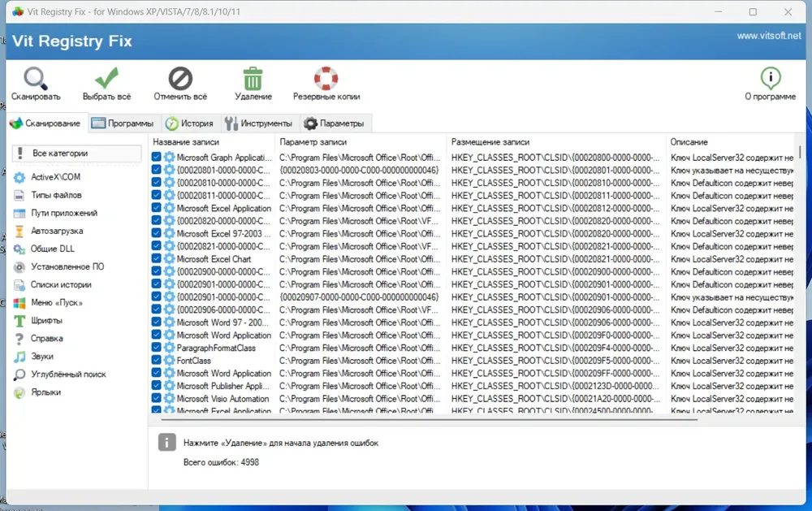Select the Шрифты category in the sidebar
812x511 pixels.
(x=45, y=320)
